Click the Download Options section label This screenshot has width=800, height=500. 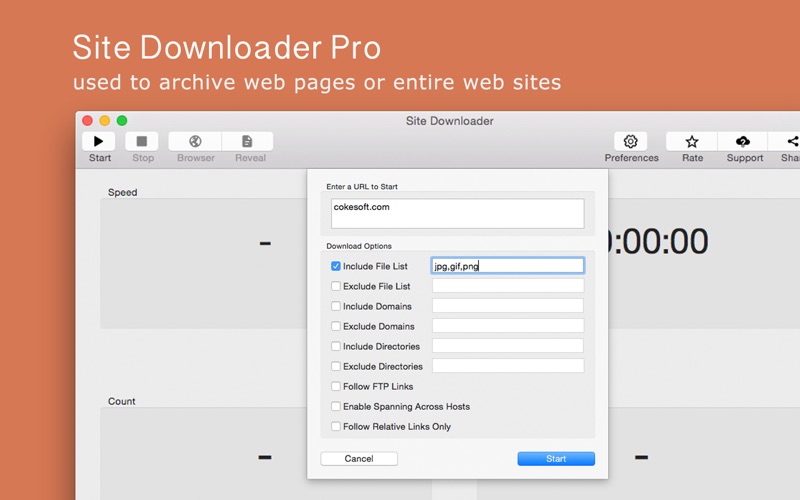coord(359,246)
